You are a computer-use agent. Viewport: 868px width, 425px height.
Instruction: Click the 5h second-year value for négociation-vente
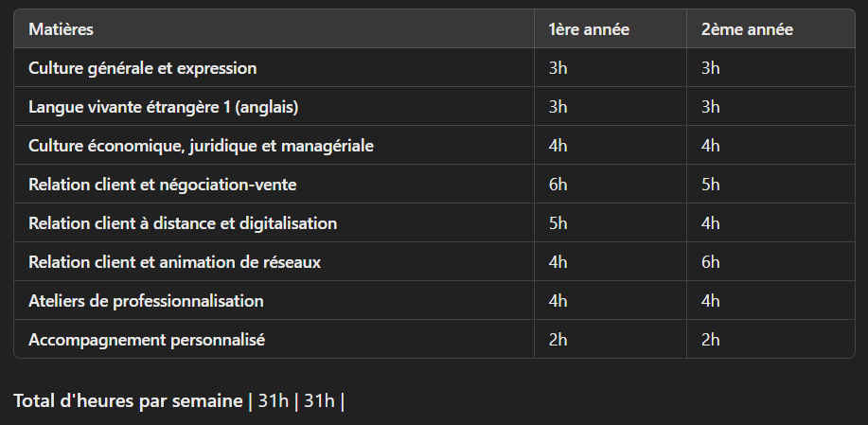tap(711, 185)
